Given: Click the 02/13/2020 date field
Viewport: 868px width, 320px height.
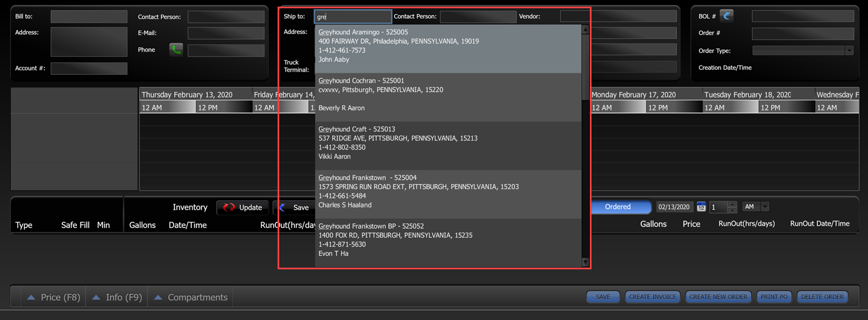Looking at the screenshot, I should click(x=674, y=207).
